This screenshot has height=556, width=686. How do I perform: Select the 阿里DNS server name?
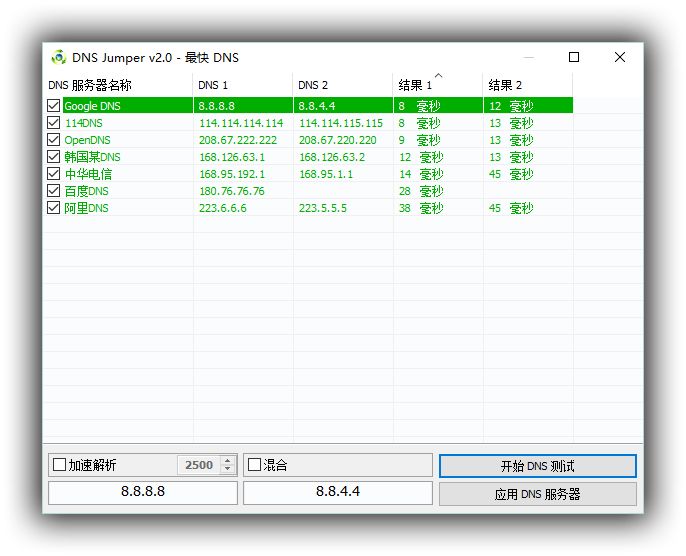pos(87,208)
